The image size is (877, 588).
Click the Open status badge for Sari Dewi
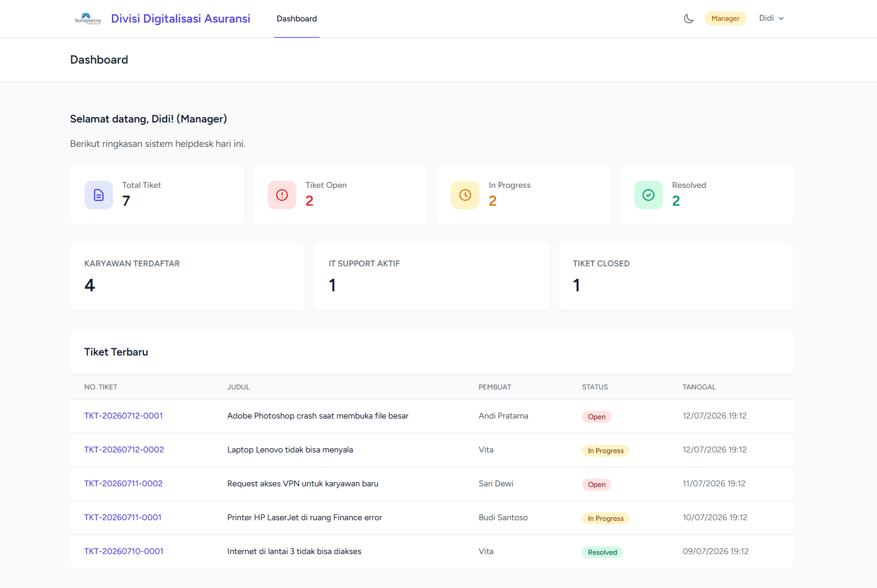[x=597, y=485]
